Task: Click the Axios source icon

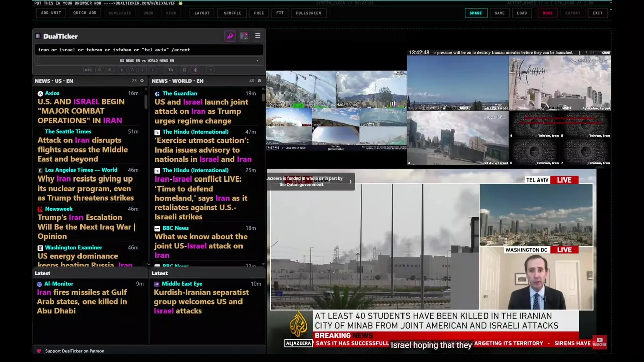Action: 40,93
